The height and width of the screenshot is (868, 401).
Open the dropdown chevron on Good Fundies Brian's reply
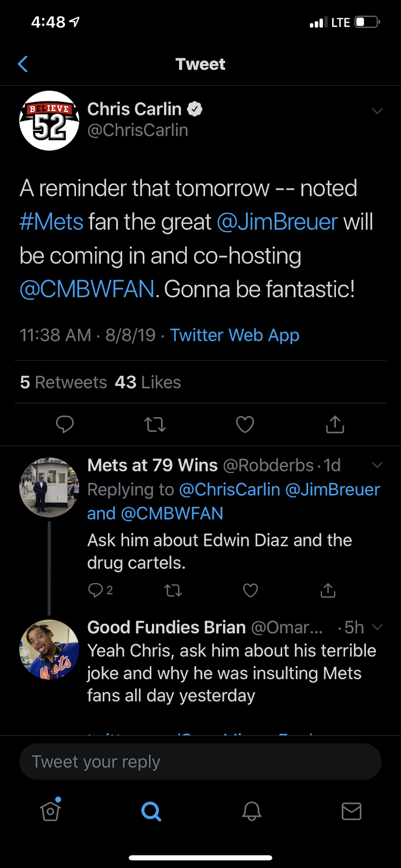tap(377, 627)
